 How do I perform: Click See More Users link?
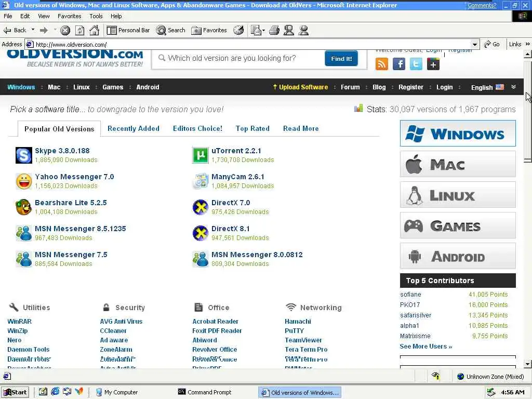click(426, 347)
